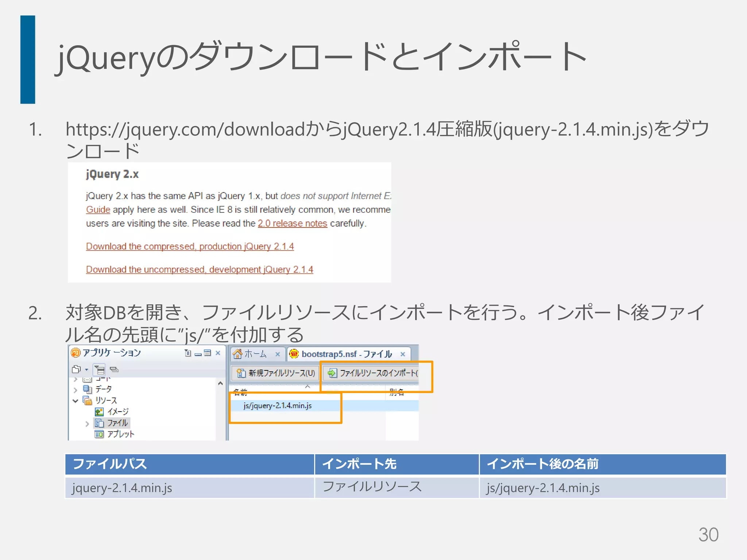This screenshot has height=560, width=747.
Task: Select the ファイル resource item
Action: click(x=117, y=423)
